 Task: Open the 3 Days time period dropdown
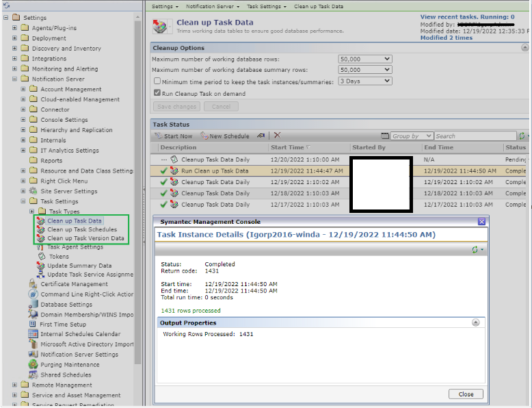point(365,81)
